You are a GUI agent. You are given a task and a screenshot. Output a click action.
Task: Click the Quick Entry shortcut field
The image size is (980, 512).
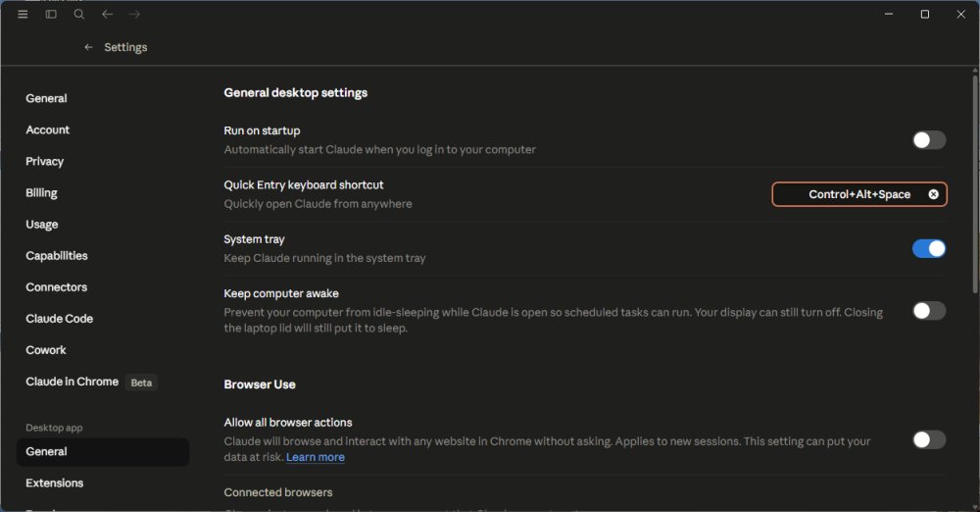click(859, 194)
